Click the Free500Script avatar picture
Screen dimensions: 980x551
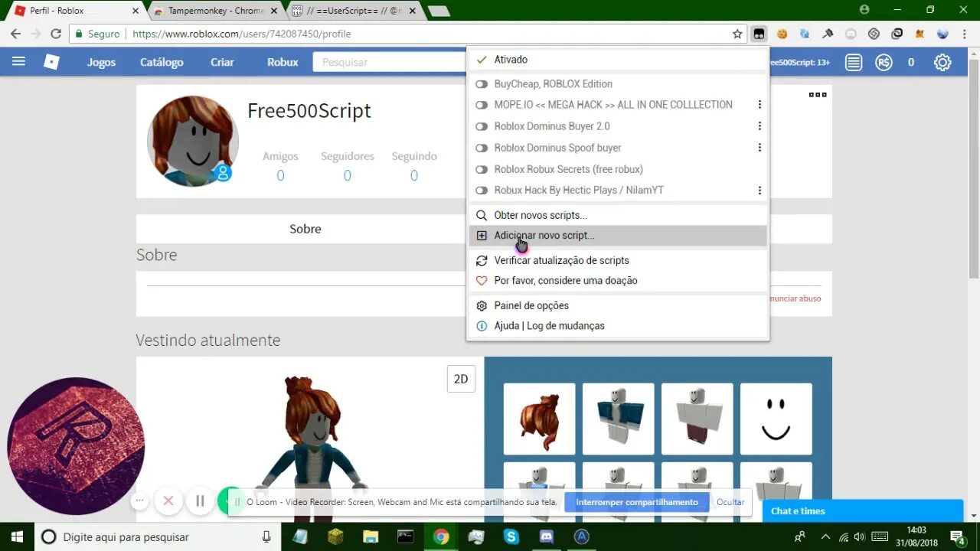pyautogui.click(x=193, y=142)
